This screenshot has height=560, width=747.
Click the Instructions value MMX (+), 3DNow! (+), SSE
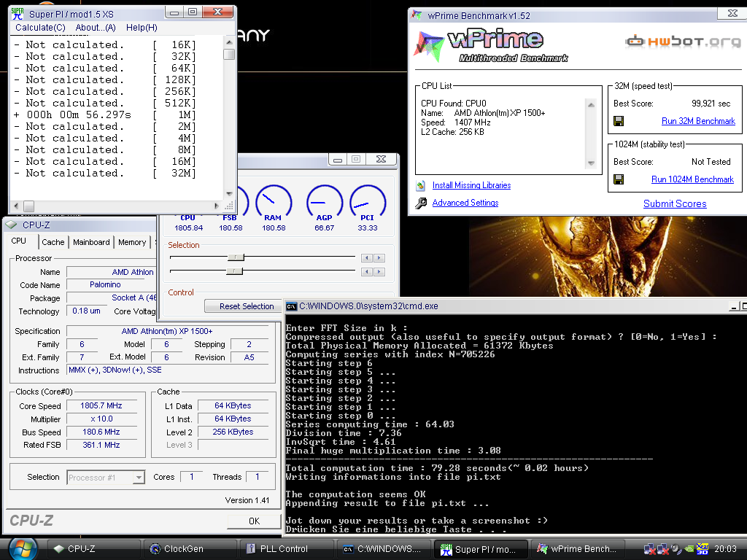click(115, 370)
